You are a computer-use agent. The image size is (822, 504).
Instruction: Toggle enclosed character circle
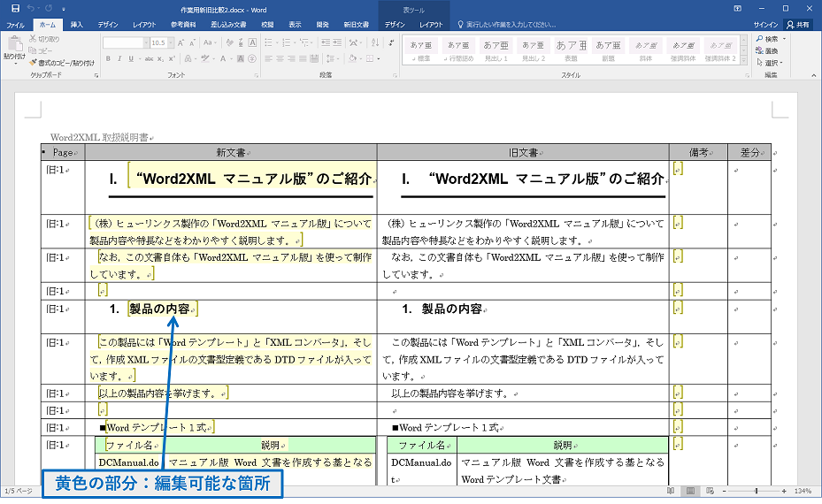click(252, 58)
